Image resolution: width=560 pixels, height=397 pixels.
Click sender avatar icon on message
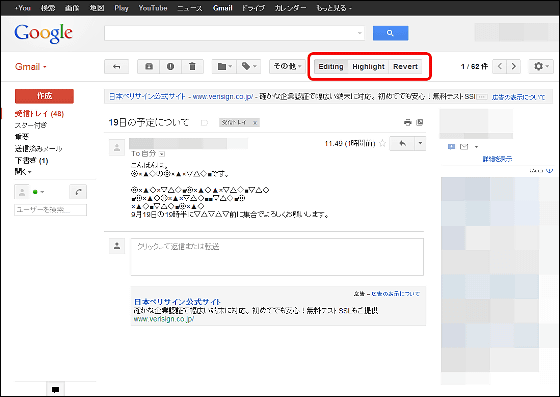[x=117, y=147]
